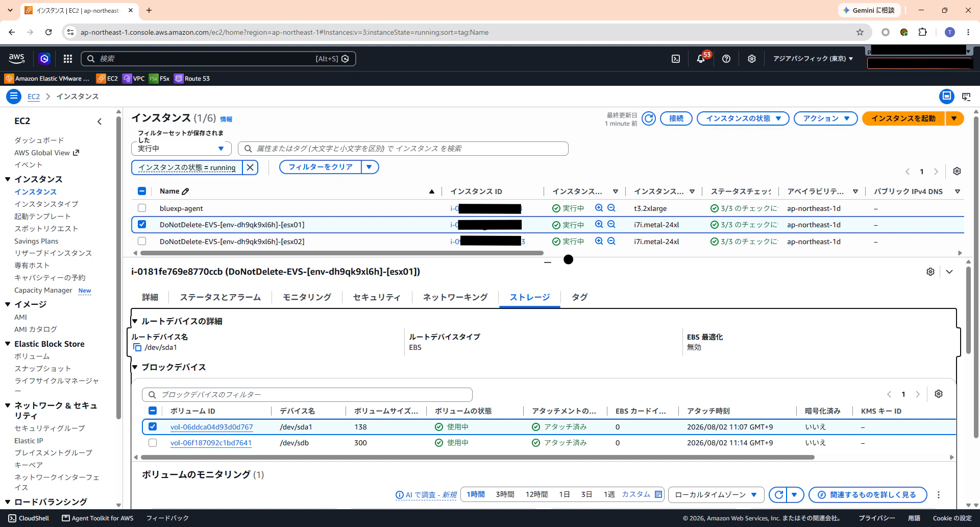Toggle the side navigation hamburger menu
Image resolution: width=980 pixels, height=527 pixels.
pyautogui.click(x=14, y=96)
